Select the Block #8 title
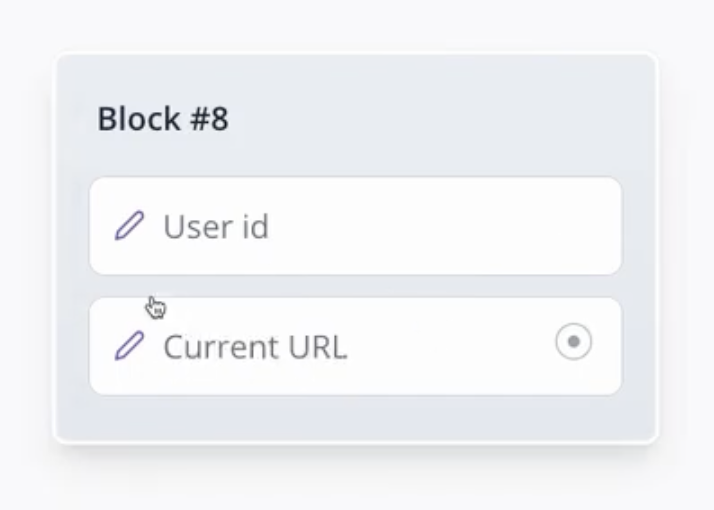Viewport: 714px width, 510px height. pos(163,120)
